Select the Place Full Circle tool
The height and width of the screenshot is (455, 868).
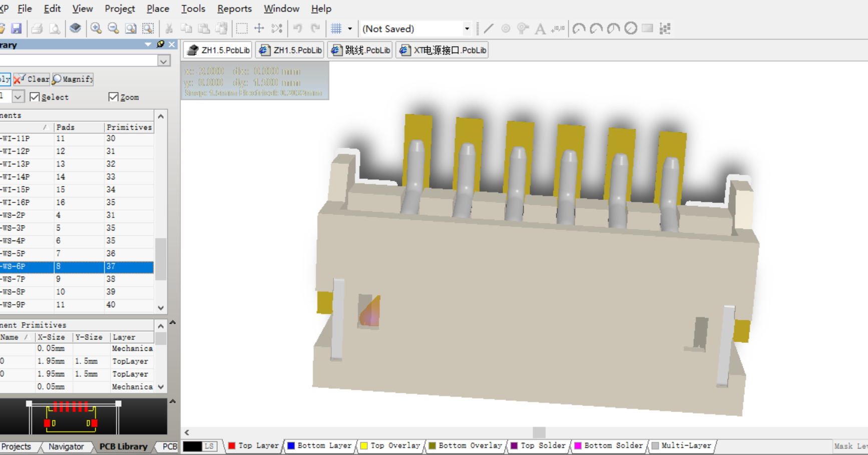pos(631,29)
